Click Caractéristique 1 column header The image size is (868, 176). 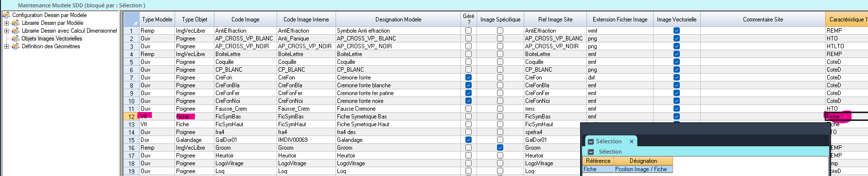[x=847, y=20]
